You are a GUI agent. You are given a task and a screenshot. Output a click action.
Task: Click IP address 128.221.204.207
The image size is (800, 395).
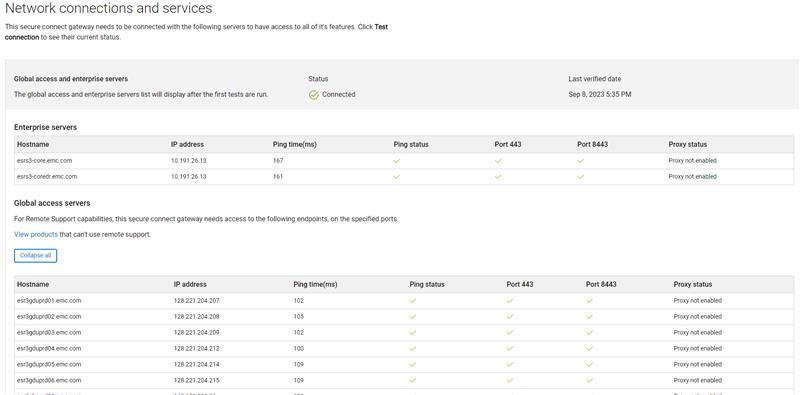tap(196, 301)
